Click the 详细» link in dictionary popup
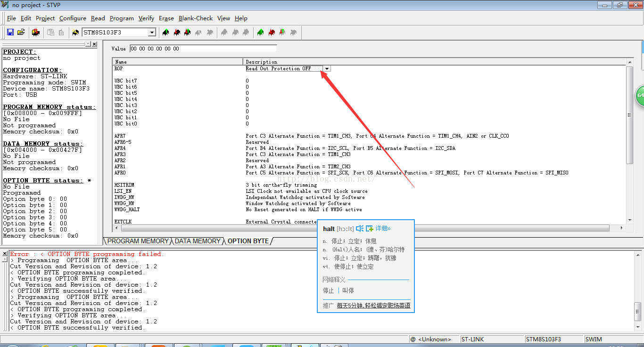Screen dimensions: 644x347 tap(383, 229)
